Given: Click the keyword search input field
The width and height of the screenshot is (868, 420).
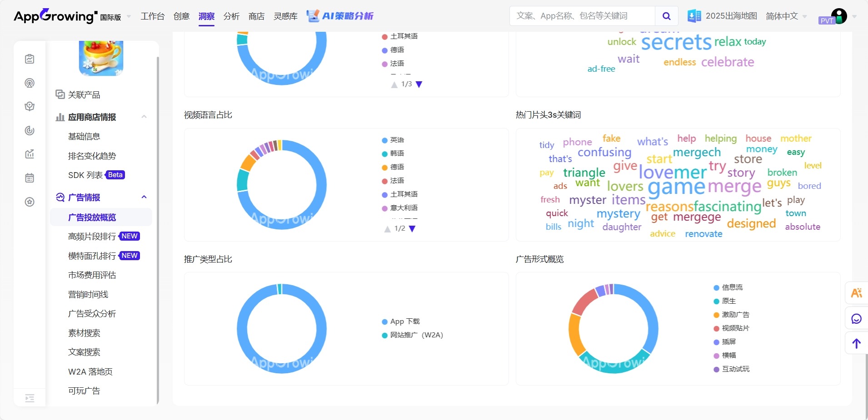Looking at the screenshot, I should tap(582, 16).
